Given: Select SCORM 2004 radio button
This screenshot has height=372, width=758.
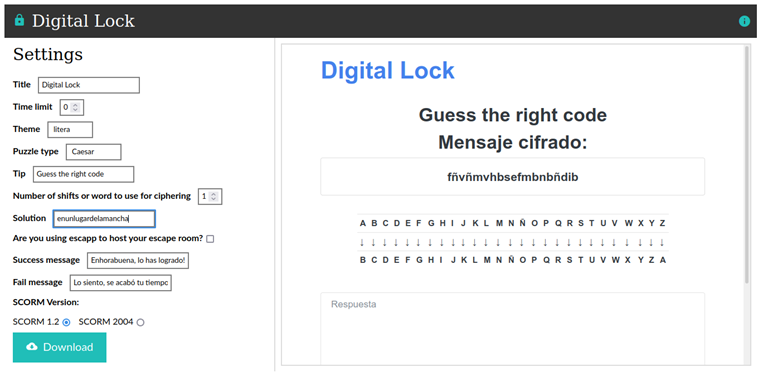Looking at the screenshot, I should pyautogui.click(x=140, y=322).
